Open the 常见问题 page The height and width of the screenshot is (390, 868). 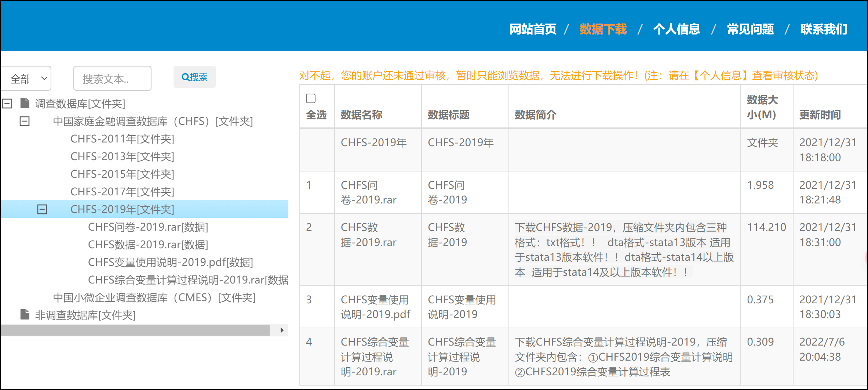750,29
